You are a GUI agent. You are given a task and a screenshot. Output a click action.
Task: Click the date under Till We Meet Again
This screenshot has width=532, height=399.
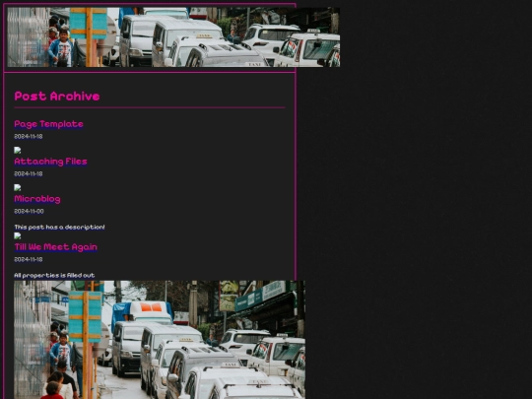(29, 259)
